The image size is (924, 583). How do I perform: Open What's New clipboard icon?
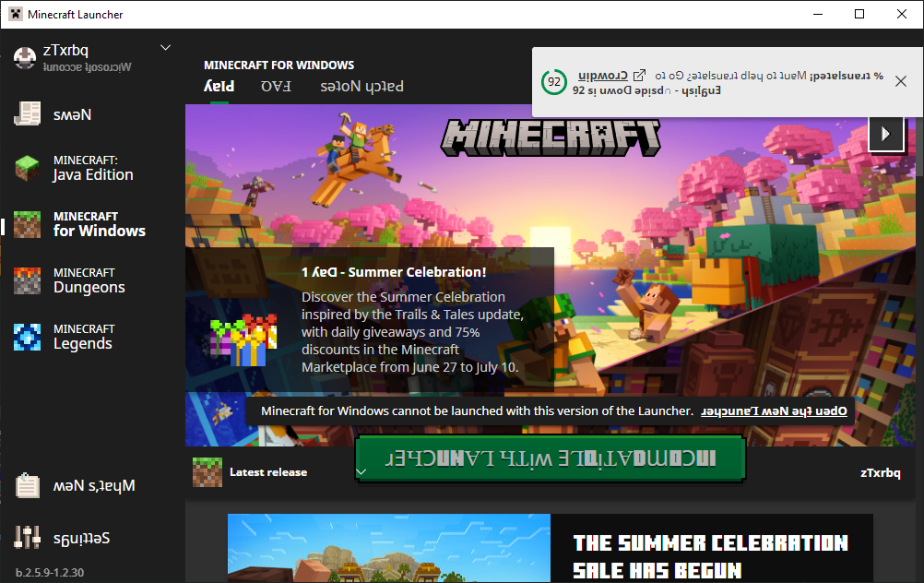tap(27, 486)
